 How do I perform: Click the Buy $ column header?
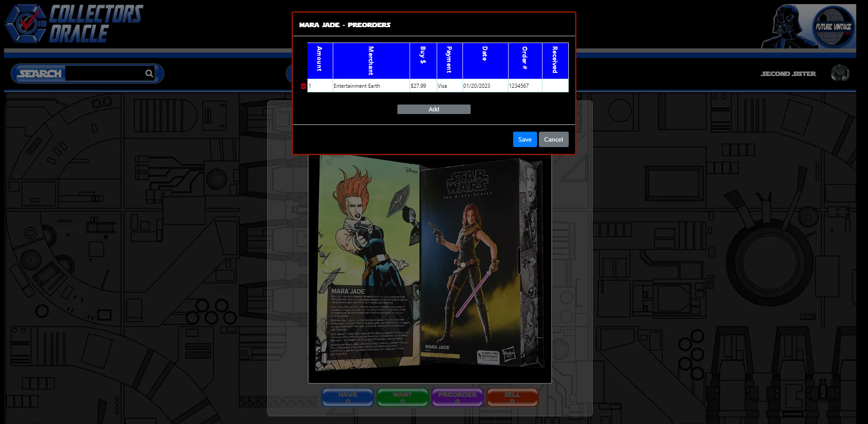(423, 61)
